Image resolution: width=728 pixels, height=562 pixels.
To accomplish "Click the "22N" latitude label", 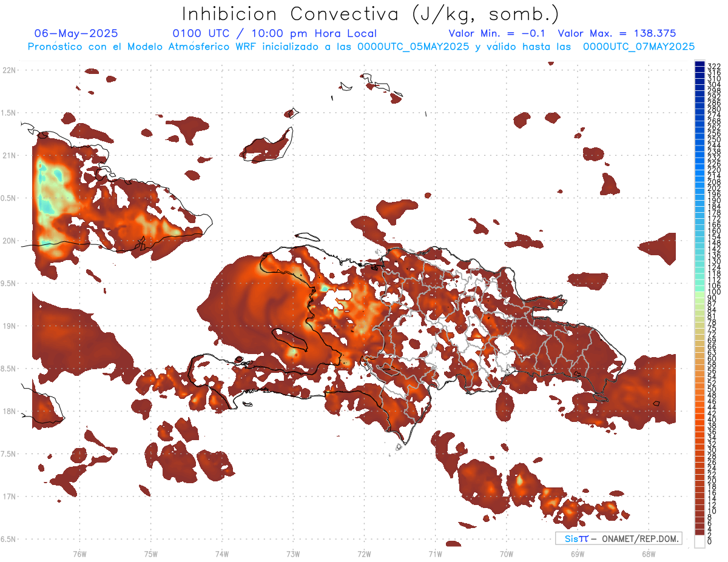I will point(9,70).
